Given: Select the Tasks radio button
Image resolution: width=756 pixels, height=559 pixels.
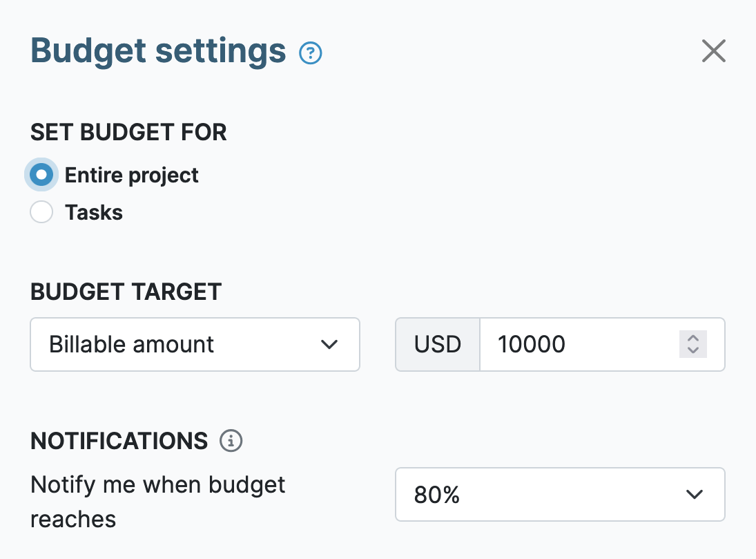Looking at the screenshot, I should [x=41, y=212].
